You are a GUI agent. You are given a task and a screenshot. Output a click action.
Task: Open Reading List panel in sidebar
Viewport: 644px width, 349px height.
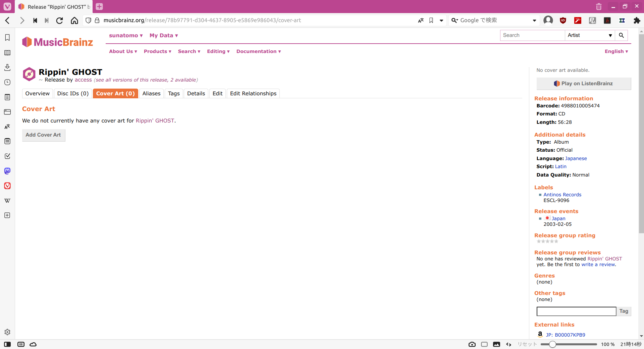(x=7, y=53)
